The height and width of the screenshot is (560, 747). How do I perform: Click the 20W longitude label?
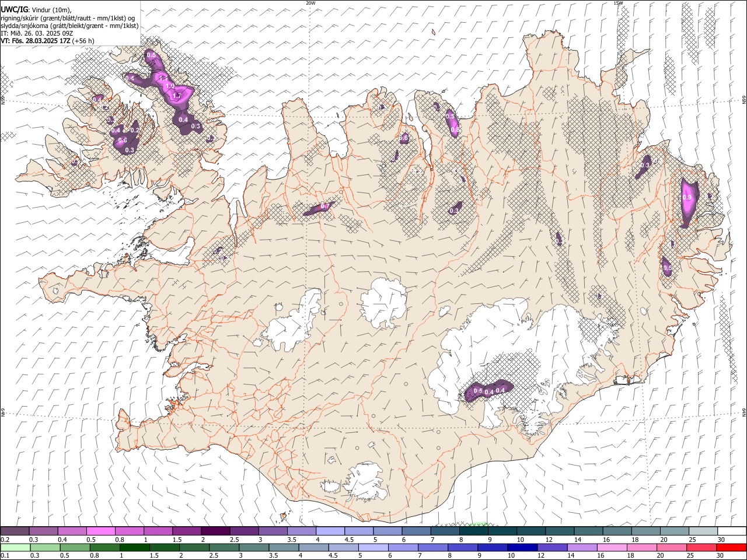310,3
